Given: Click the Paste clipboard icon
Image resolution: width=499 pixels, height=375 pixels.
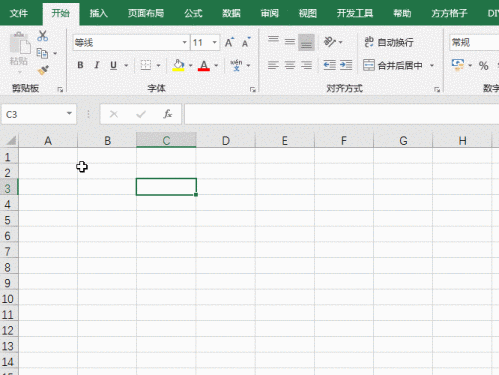Looking at the screenshot, I should 19,43.
